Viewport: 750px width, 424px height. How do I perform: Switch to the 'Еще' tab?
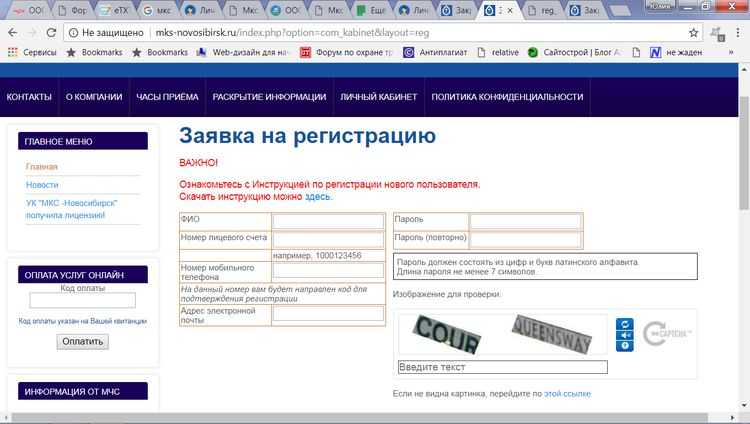[372, 10]
